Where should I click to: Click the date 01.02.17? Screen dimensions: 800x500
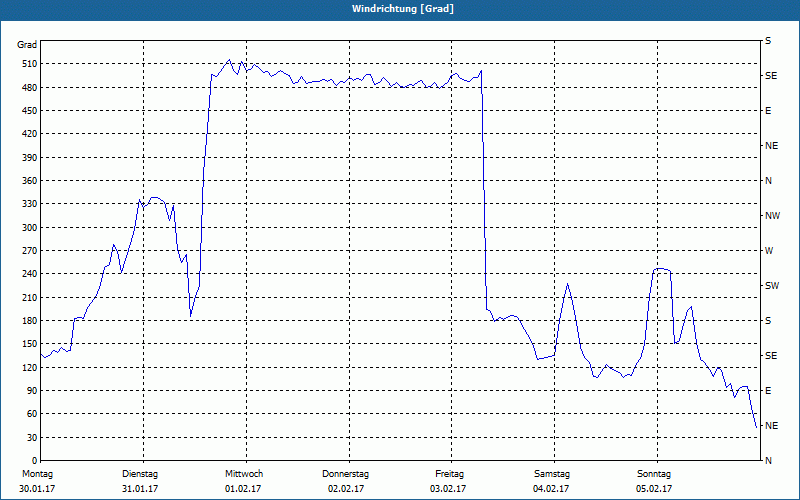(x=243, y=489)
